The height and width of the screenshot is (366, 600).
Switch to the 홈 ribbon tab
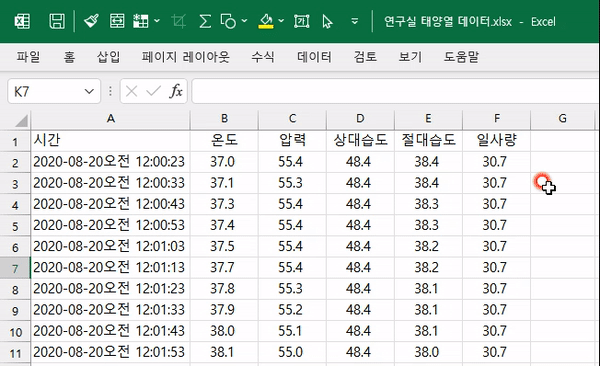(69, 57)
